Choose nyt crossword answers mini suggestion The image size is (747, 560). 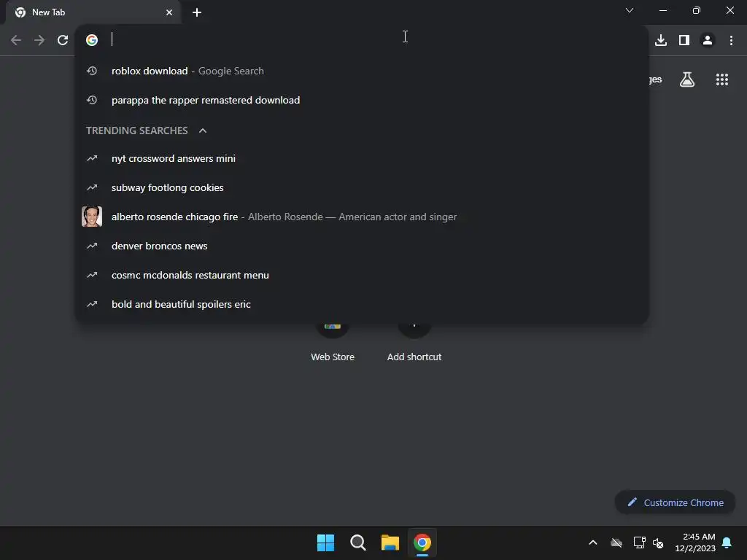[x=362, y=158]
